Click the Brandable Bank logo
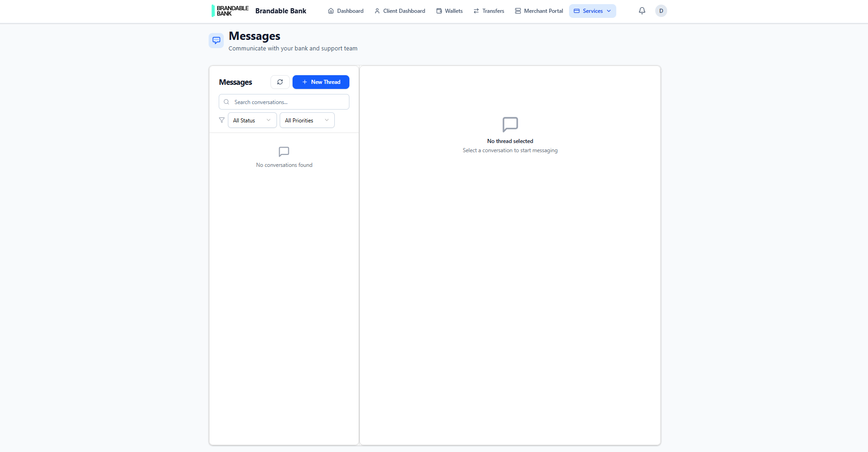The image size is (868, 452). coord(230,11)
